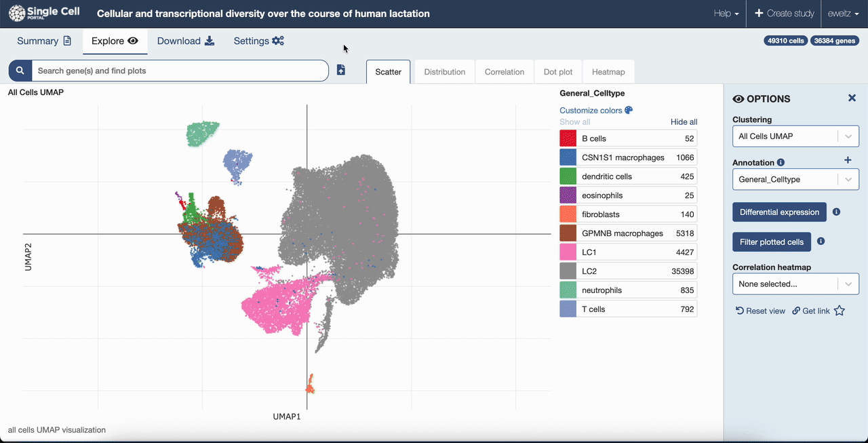Click the B cells red color swatch

[x=568, y=138]
